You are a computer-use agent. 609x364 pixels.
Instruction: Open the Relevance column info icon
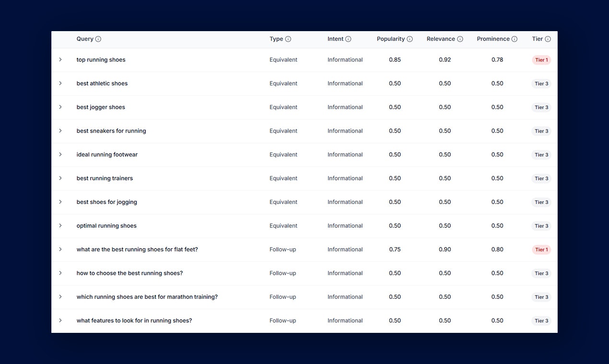460,39
